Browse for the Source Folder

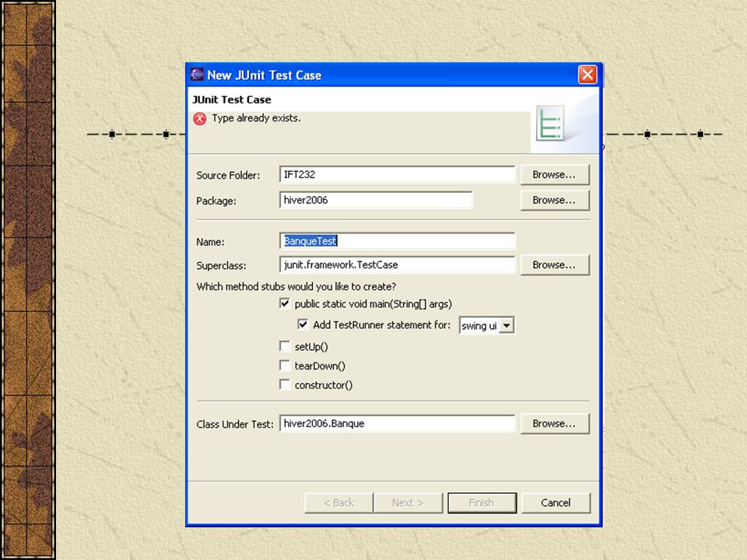click(x=555, y=175)
